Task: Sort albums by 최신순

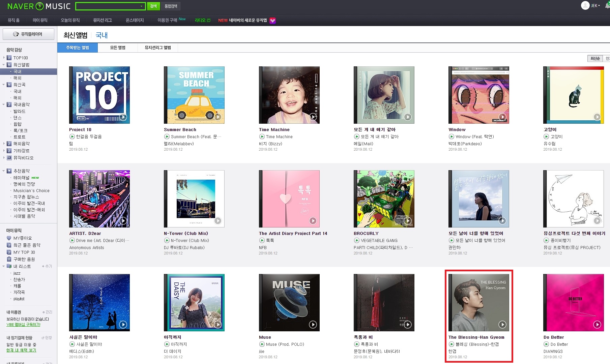Action: 595,58
